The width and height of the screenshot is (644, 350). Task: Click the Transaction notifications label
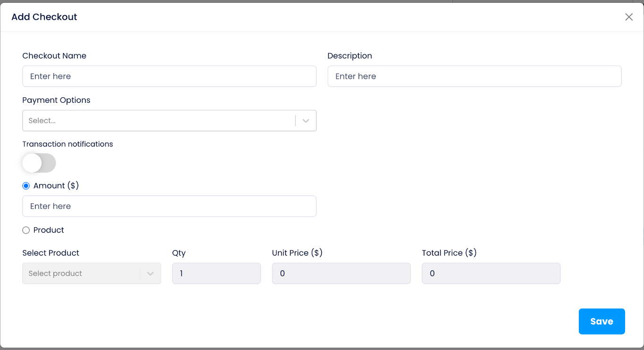pos(68,144)
